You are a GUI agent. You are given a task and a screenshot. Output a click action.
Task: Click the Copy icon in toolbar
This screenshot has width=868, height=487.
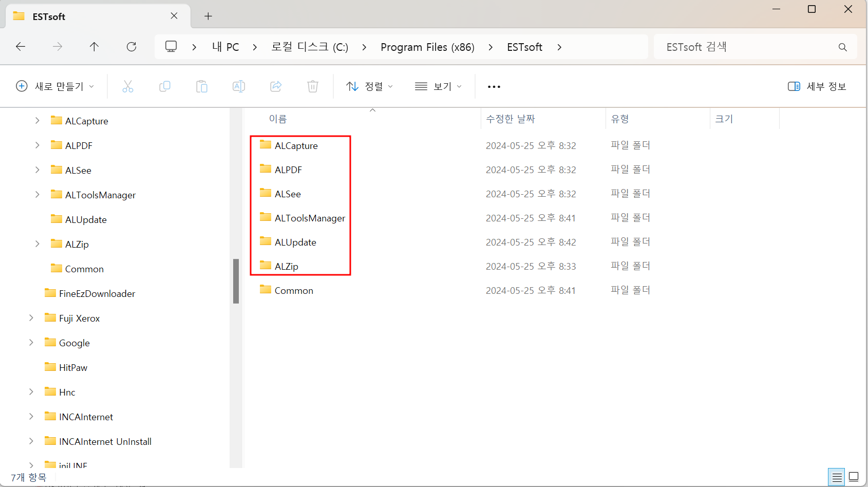(165, 86)
